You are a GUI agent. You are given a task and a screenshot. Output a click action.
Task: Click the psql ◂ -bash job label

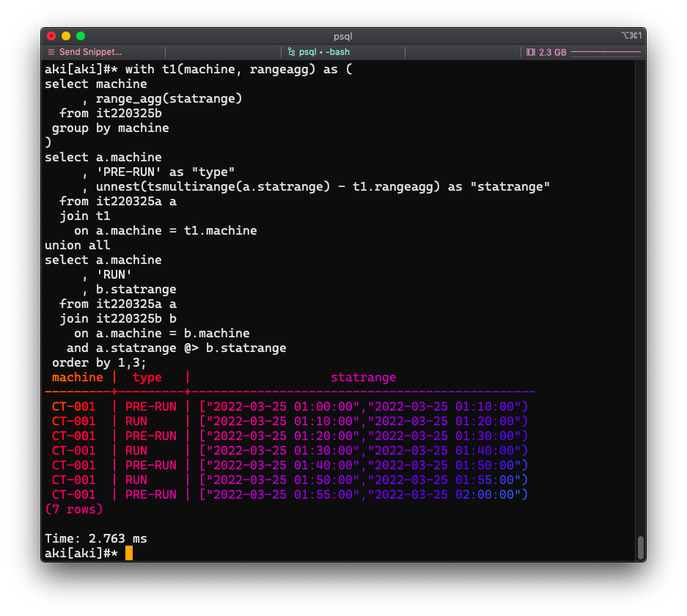click(324, 52)
